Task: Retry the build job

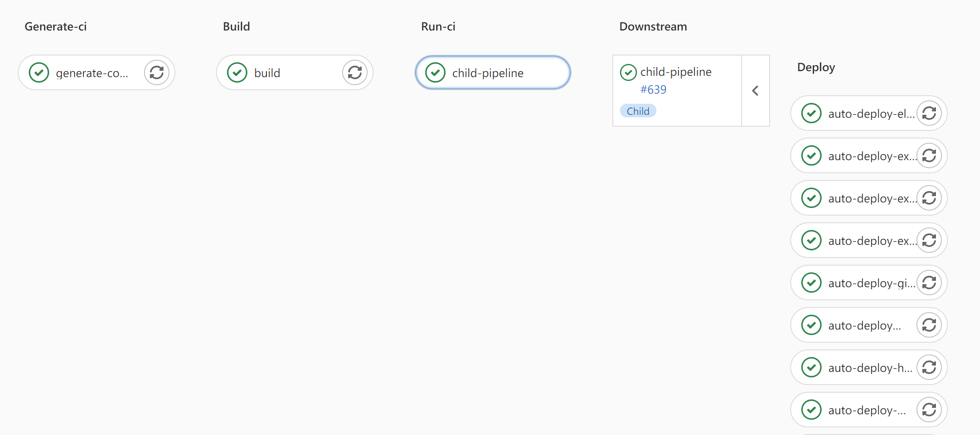Action: point(355,72)
